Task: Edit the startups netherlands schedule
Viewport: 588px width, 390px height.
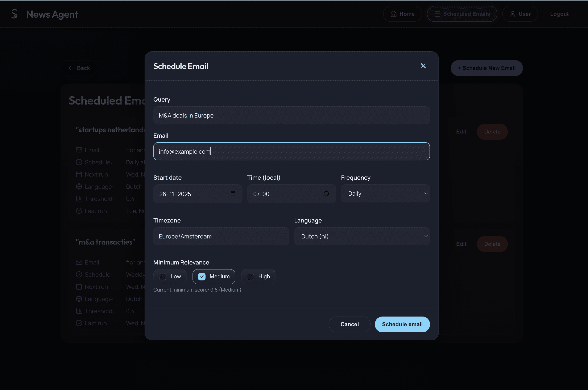Action: click(461, 132)
